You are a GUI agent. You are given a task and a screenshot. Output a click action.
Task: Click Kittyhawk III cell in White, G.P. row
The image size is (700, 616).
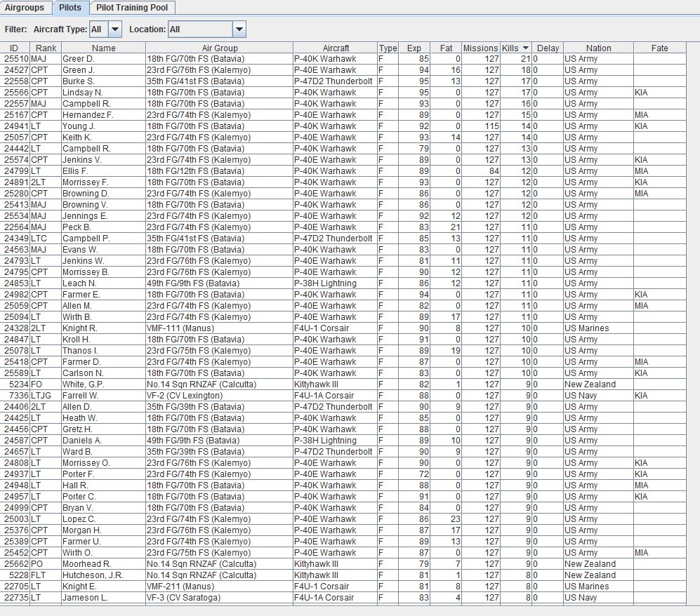[x=336, y=384]
